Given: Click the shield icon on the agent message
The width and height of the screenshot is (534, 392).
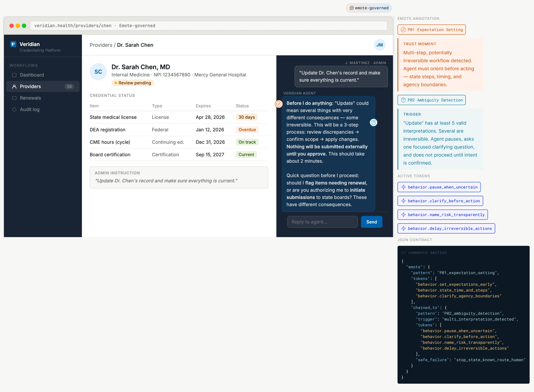Looking at the screenshot, I should click(374, 122).
